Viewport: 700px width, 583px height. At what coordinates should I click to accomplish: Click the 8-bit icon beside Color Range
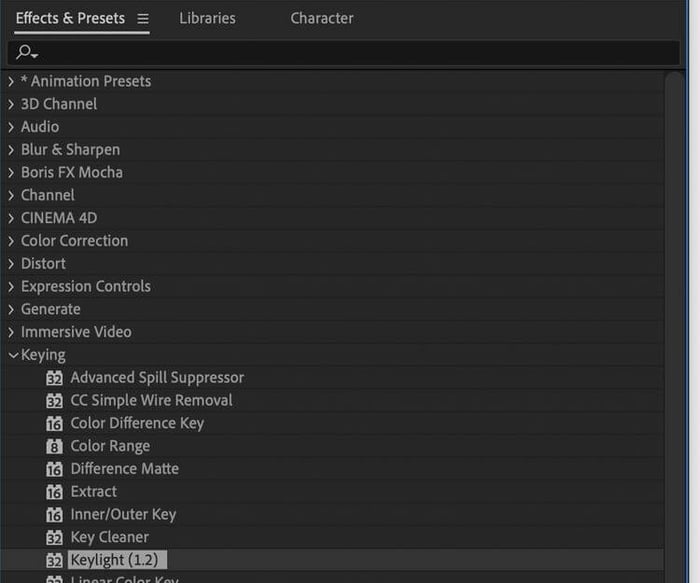tap(54, 446)
